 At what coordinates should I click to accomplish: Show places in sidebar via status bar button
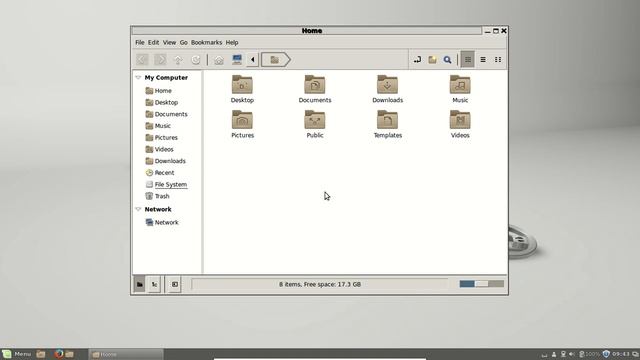pyautogui.click(x=140, y=284)
